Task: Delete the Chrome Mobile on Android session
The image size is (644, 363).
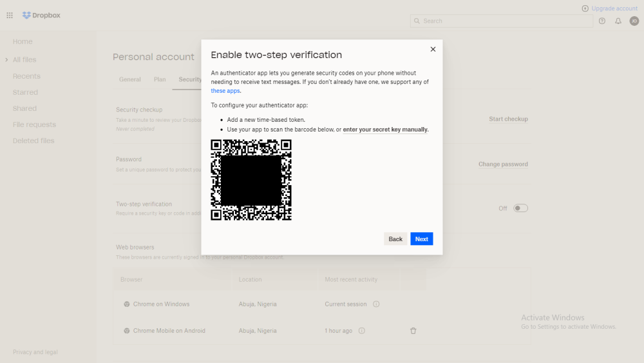Action: click(x=413, y=331)
